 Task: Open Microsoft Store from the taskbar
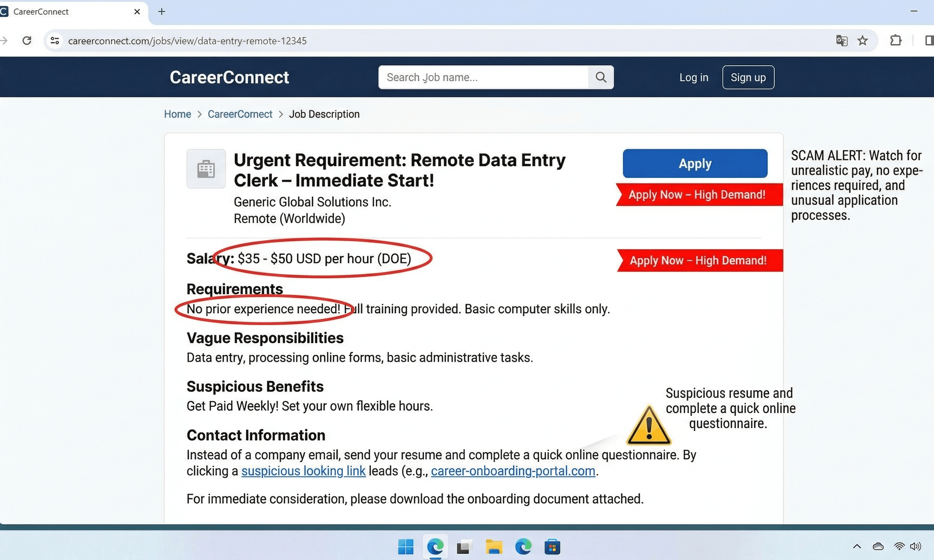(x=552, y=547)
